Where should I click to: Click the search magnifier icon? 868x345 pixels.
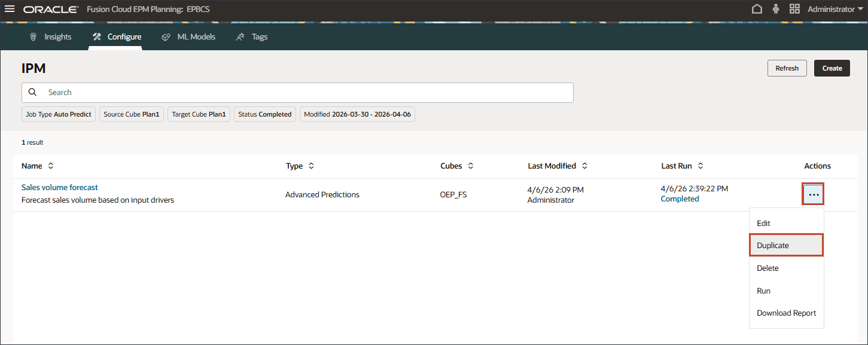point(33,92)
